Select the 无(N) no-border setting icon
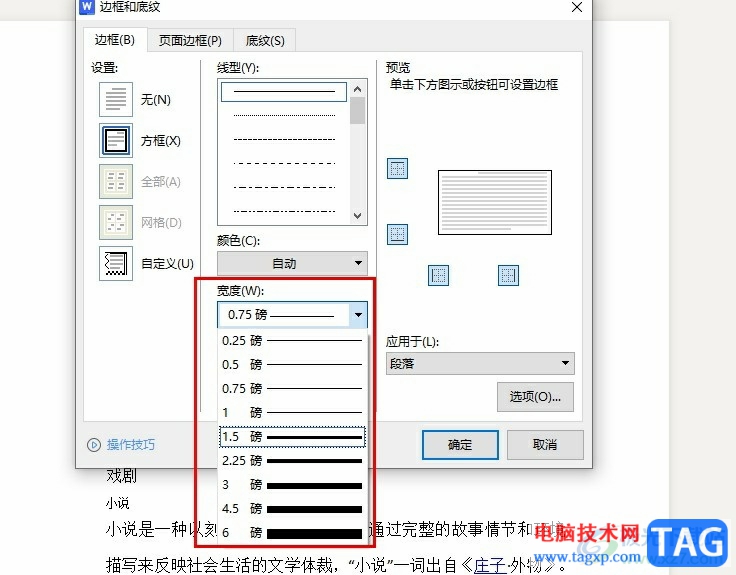The height and width of the screenshot is (575, 736). coord(116,100)
